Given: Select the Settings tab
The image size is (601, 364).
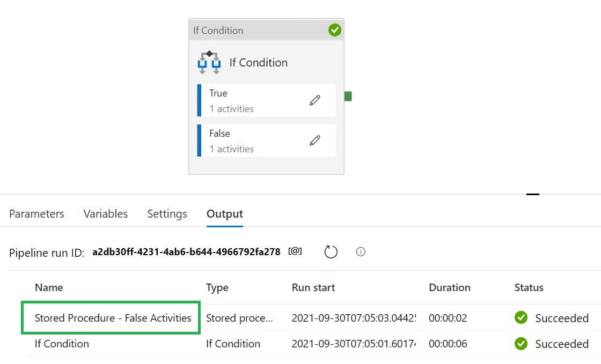Looking at the screenshot, I should [167, 214].
